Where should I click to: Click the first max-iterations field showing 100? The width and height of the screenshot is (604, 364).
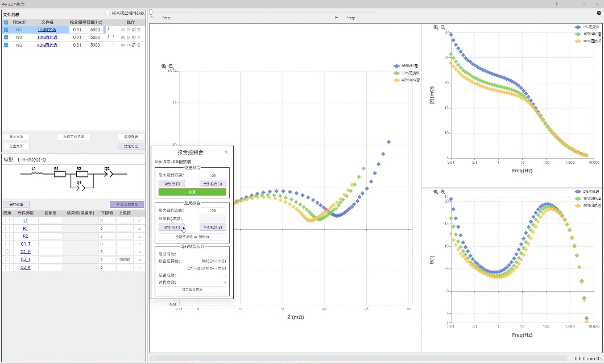213,175
